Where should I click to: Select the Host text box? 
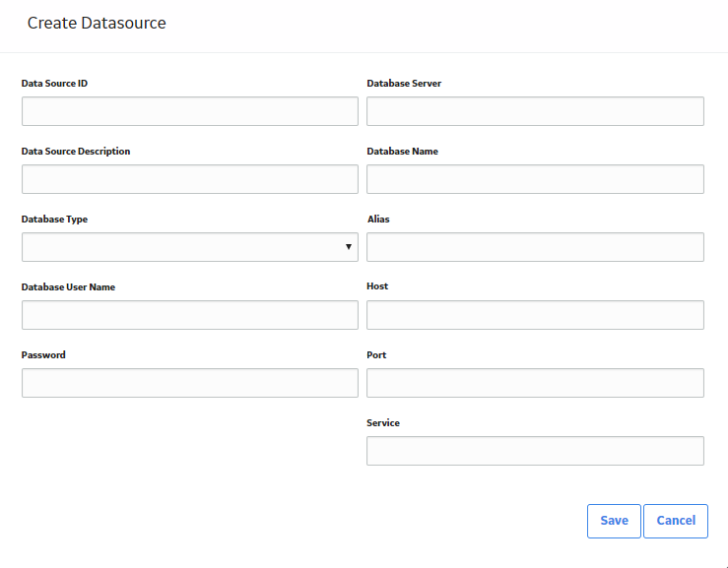pyautogui.click(x=535, y=315)
